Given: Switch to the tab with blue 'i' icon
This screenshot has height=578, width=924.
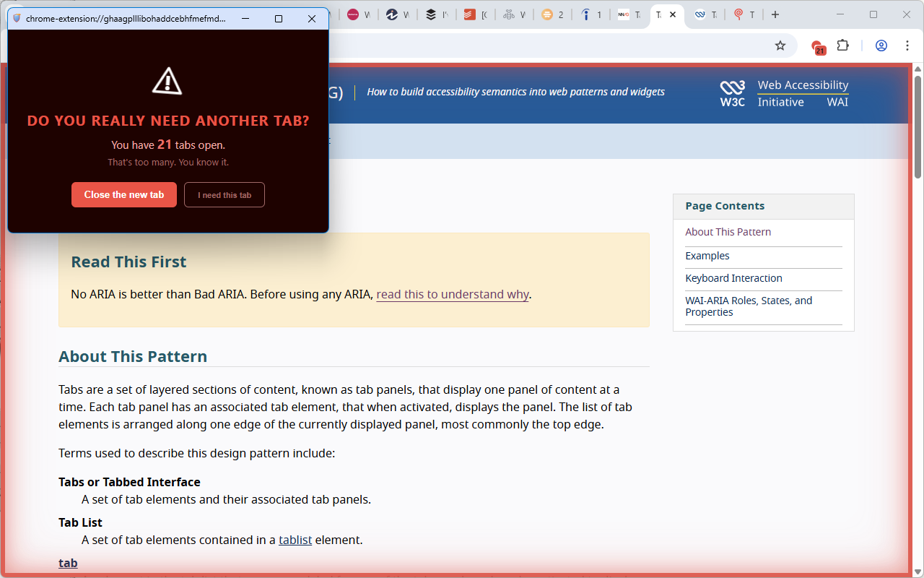Looking at the screenshot, I should (x=591, y=14).
